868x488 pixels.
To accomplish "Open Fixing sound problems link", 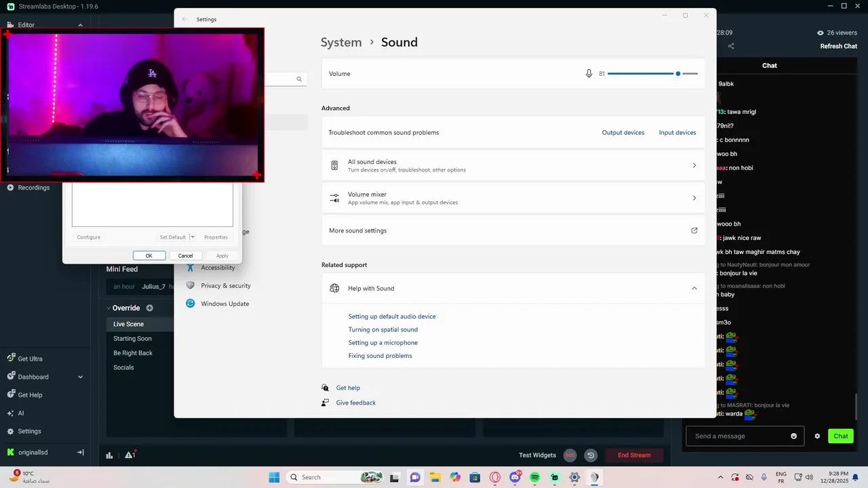I will point(380,356).
